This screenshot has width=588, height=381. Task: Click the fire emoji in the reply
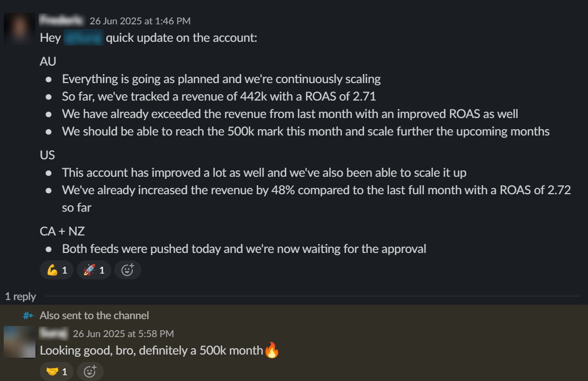tap(272, 350)
